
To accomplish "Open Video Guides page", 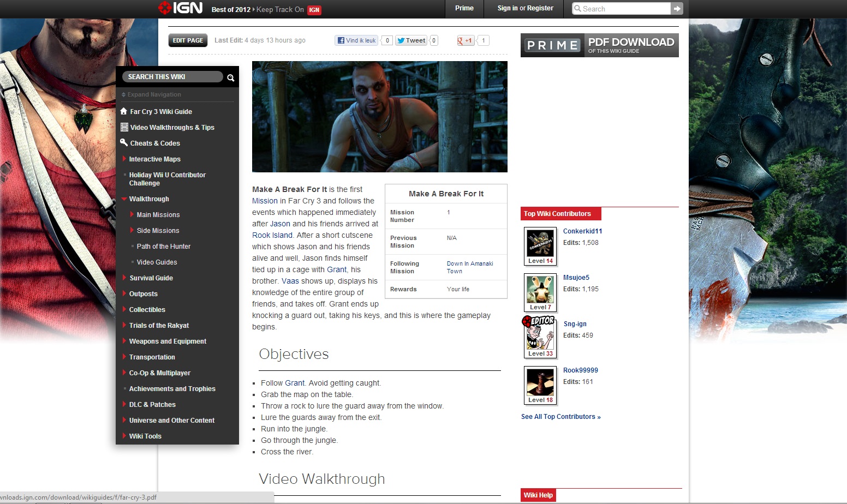I will pyautogui.click(x=157, y=262).
